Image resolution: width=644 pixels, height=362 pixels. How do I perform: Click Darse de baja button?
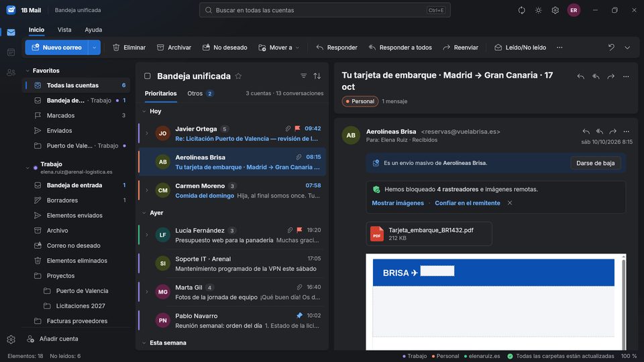coord(595,163)
